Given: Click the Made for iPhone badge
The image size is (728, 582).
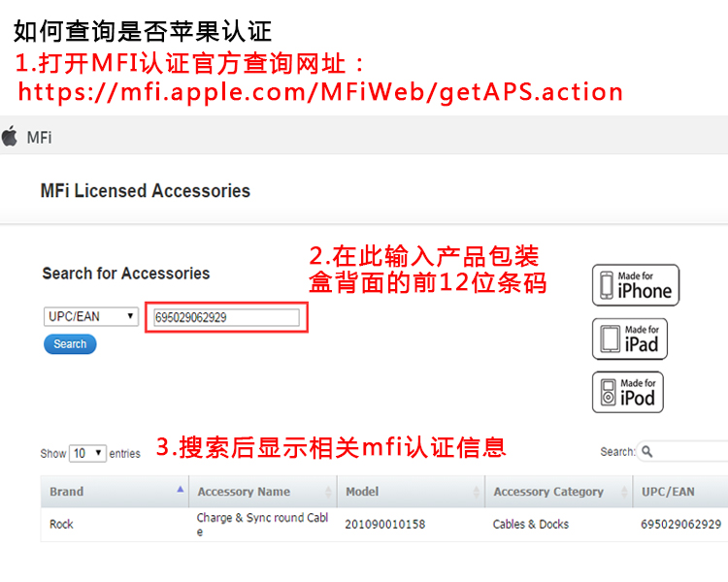Looking at the screenshot, I should pyautogui.click(x=636, y=285).
